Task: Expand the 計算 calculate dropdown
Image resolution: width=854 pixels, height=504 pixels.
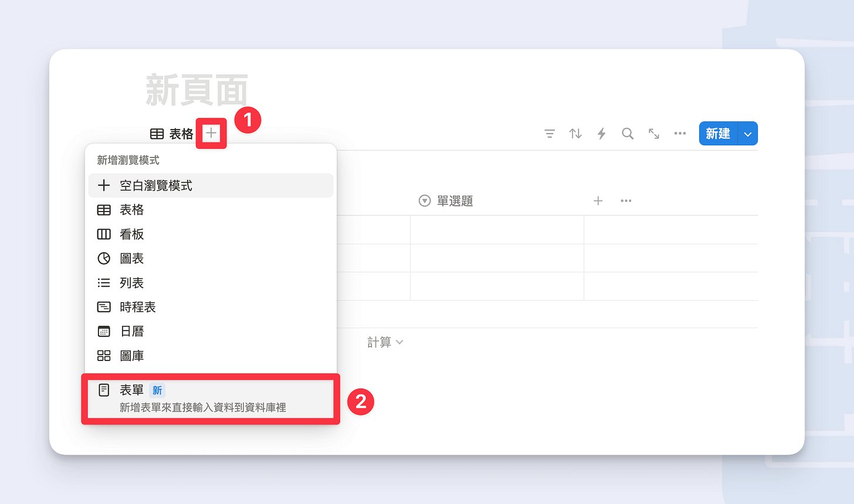Action: pos(385,342)
